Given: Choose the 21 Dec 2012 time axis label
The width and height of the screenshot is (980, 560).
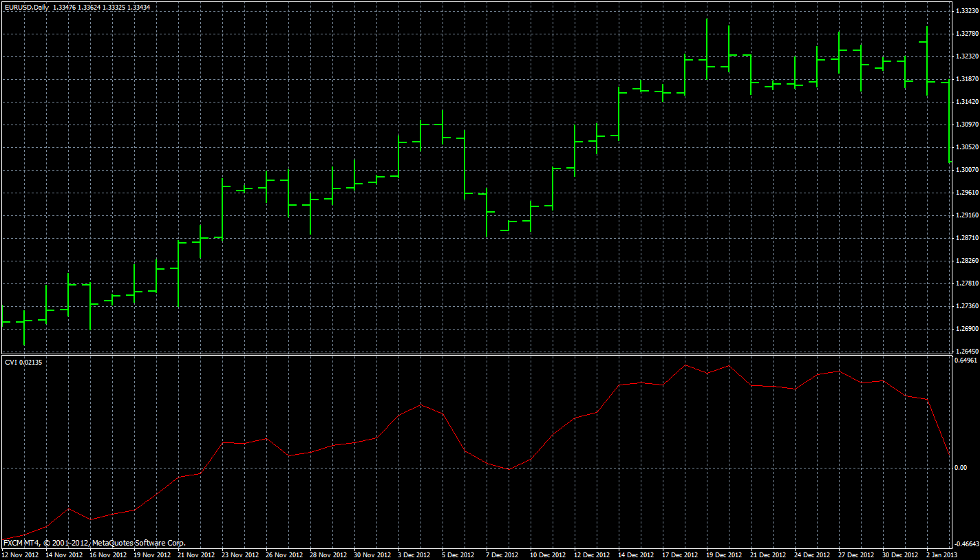Looking at the screenshot, I should (769, 554).
